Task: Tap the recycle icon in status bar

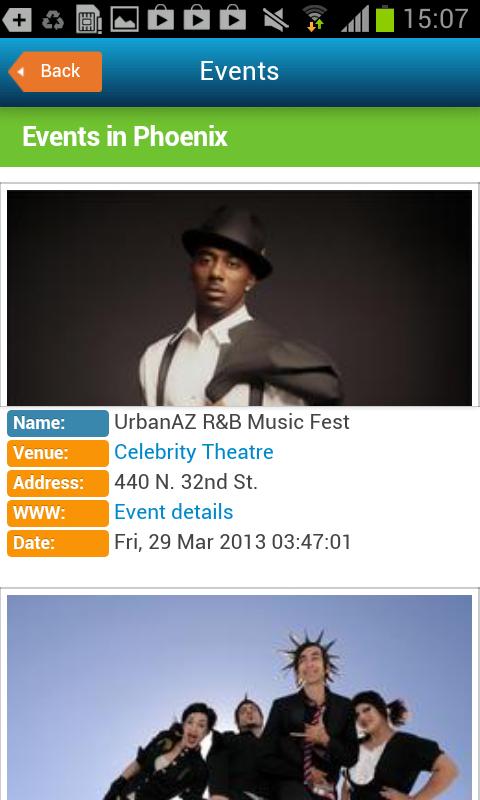Action: [53, 20]
